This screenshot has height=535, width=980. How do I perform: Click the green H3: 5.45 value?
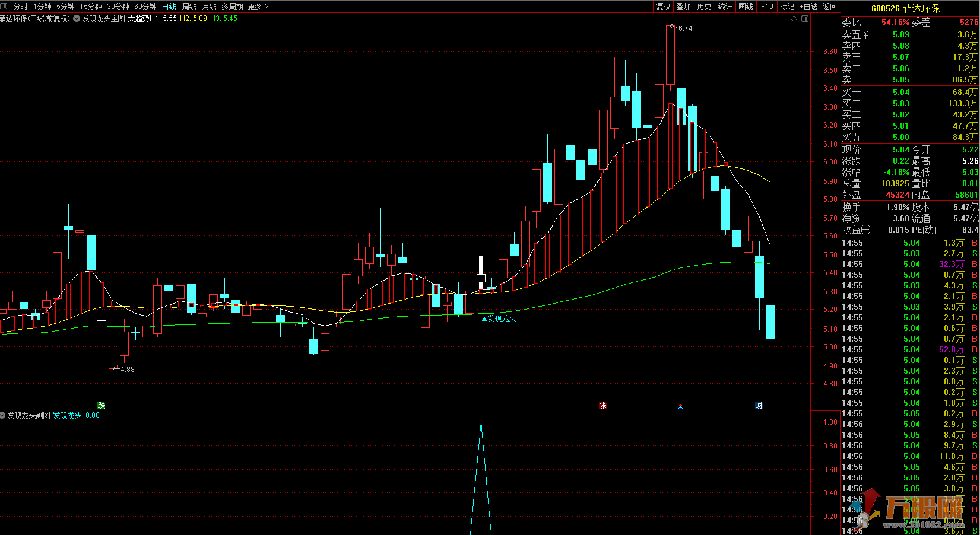[x=224, y=18]
